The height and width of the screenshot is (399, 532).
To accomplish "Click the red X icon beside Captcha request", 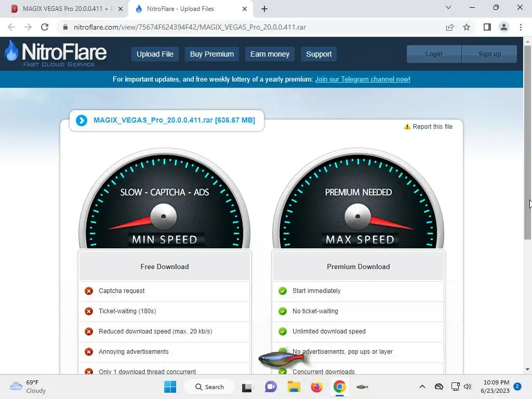I will [x=89, y=291].
